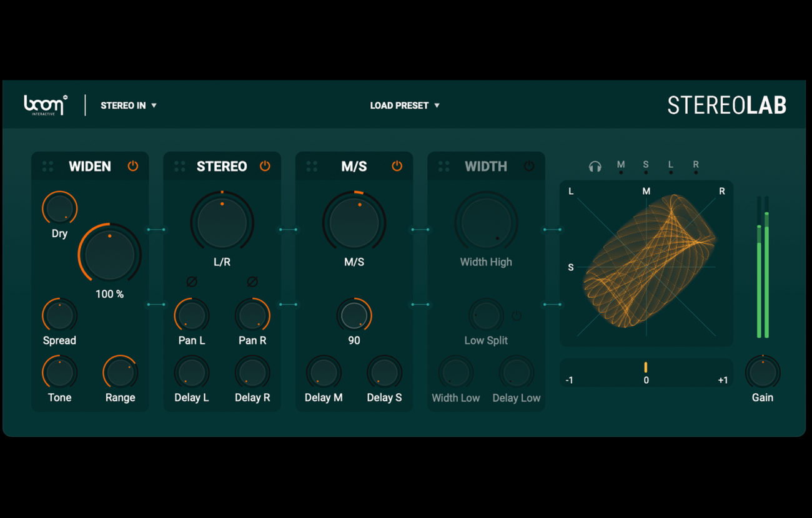812x518 pixels.
Task: Solo the M channel monitor
Action: pos(621,167)
